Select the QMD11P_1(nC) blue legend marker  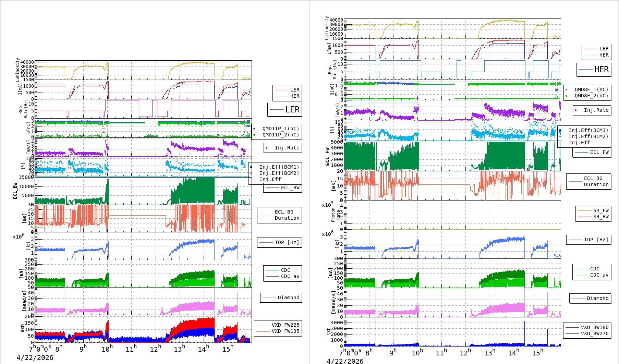[x=254, y=129]
